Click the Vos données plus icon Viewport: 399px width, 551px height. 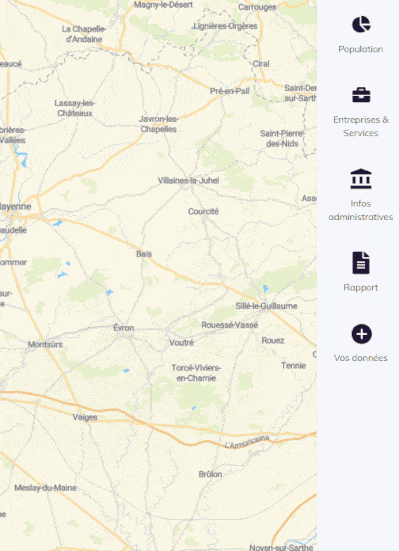[361, 333]
